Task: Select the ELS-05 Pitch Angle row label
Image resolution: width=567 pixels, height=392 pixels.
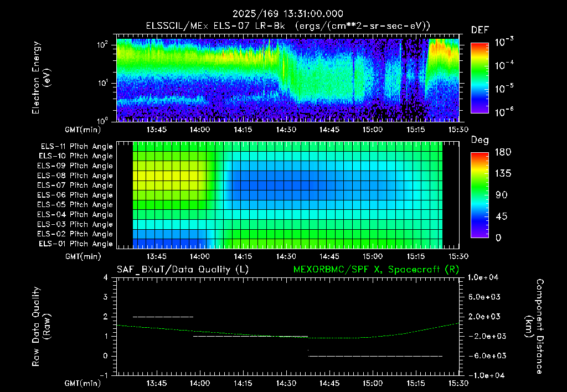Action: pyautogui.click(x=75, y=205)
